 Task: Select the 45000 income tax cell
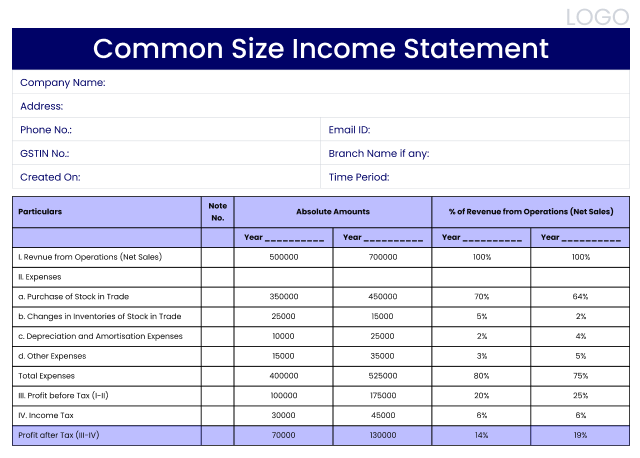pyautogui.click(x=382, y=416)
